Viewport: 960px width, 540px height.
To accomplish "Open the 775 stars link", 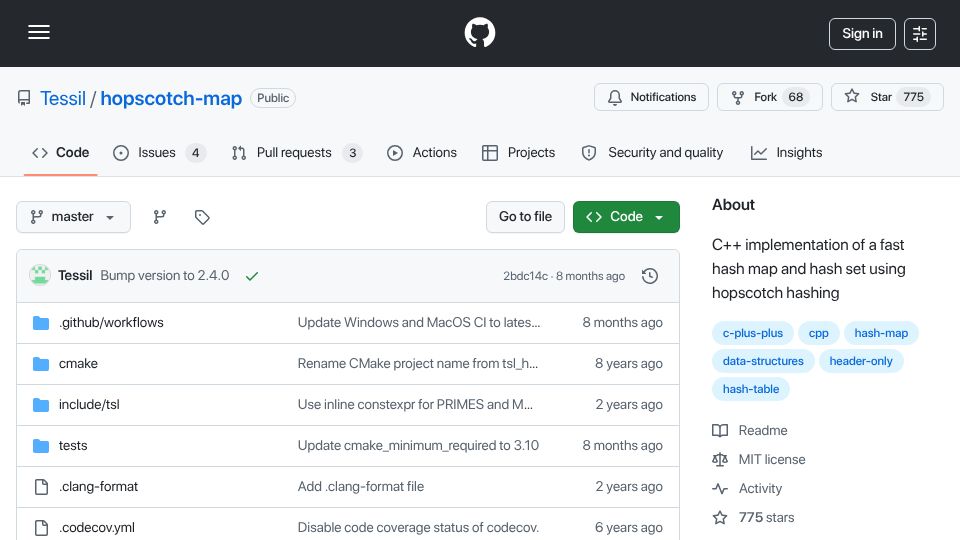I will tap(754, 517).
